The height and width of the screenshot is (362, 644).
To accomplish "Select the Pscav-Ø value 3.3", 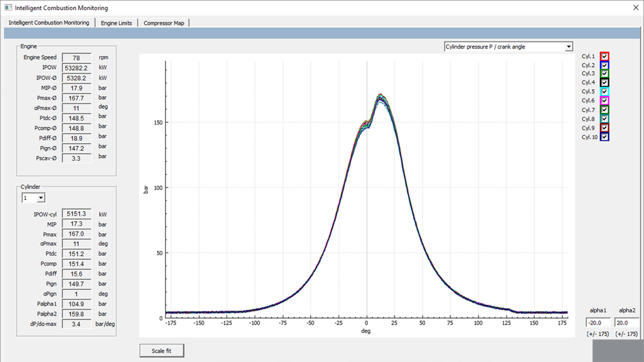I will pos(76,158).
